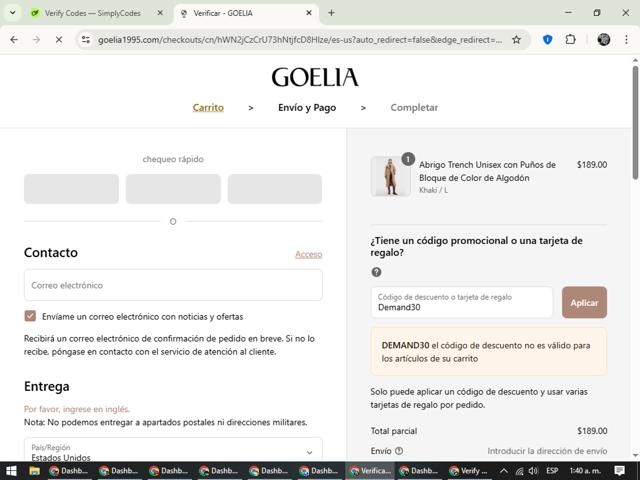Image resolution: width=640 pixels, height=480 pixels.
Task: Open the clock showing 1:40 a. m.
Action: pyautogui.click(x=584, y=471)
